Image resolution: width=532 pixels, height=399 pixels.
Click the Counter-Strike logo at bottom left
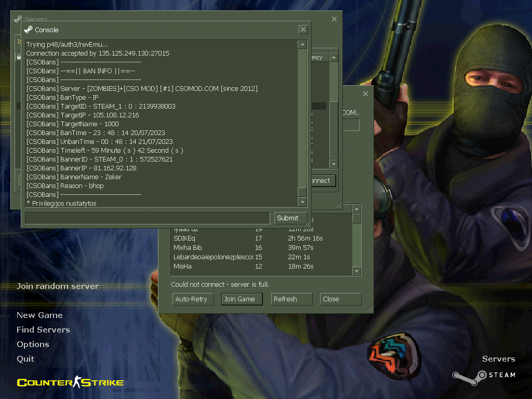click(70, 383)
